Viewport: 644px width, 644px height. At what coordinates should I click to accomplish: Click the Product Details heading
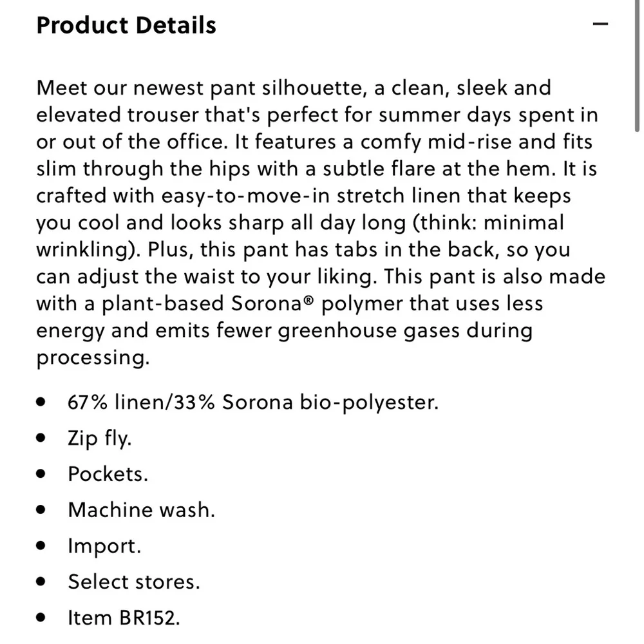click(x=126, y=25)
